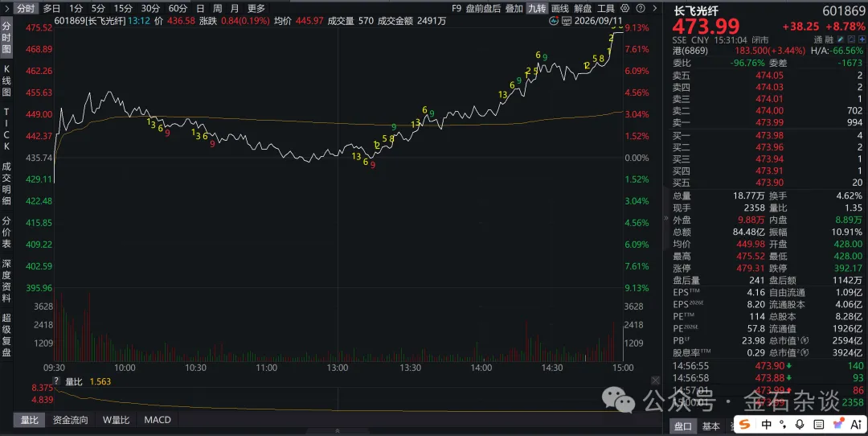Click the help question mark in the toolbar
868x436 pixels.
point(641,8)
